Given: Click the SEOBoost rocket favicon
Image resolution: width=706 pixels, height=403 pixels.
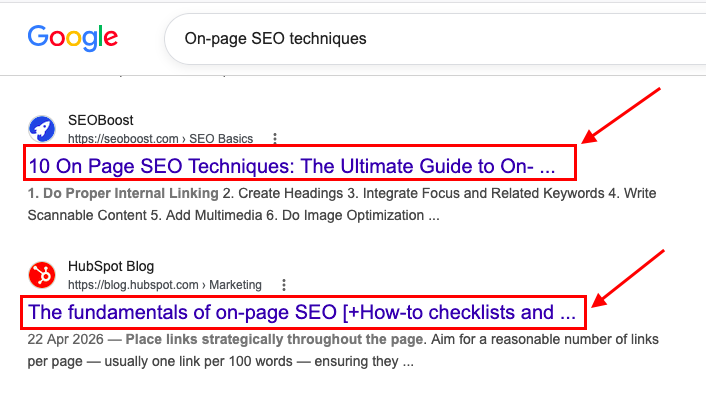Looking at the screenshot, I should click(x=42, y=129).
